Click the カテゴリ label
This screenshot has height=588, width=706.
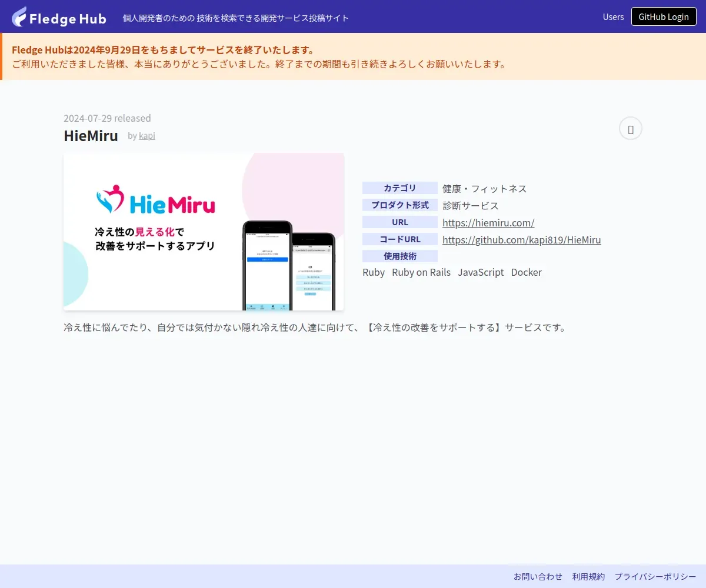(400, 188)
